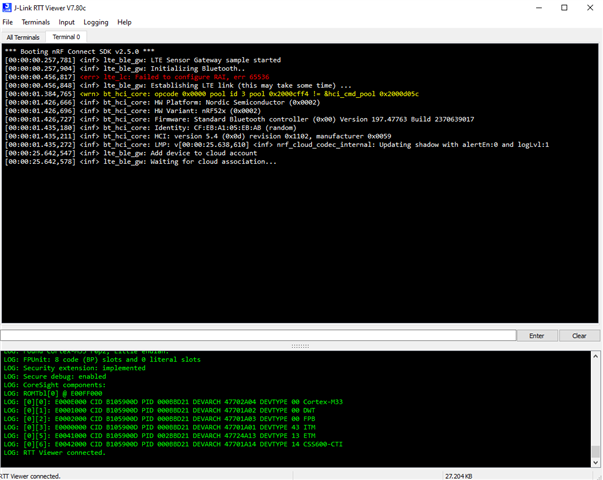Click the Cortex-M33 log entry
Image resolution: width=603 pixels, height=480 pixels.
tap(173, 402)
